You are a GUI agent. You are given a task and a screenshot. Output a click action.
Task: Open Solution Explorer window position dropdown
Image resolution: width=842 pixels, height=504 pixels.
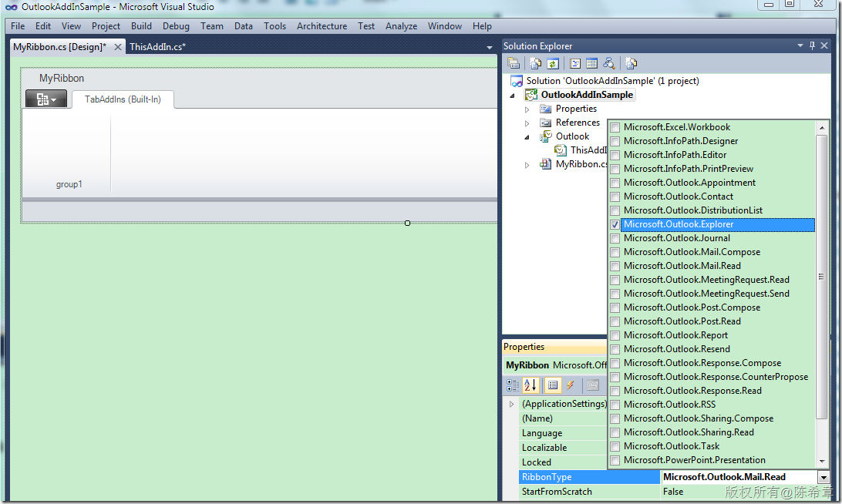[x=800, y=45]
